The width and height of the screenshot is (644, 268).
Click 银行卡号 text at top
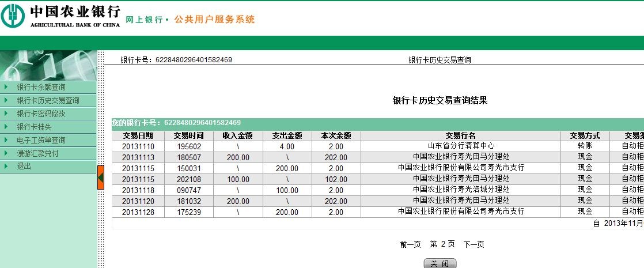(x=176, y=60)
